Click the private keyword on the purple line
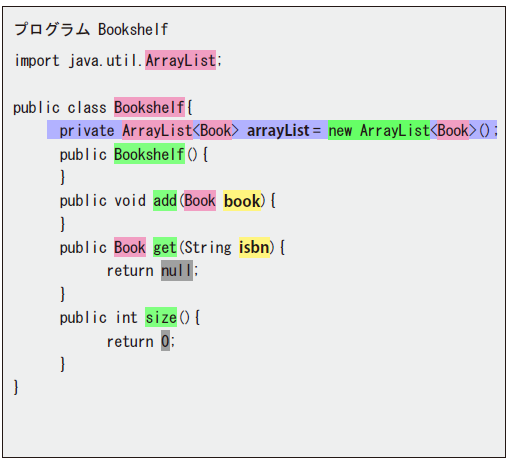The image size is (509, 460). point(87,130)
